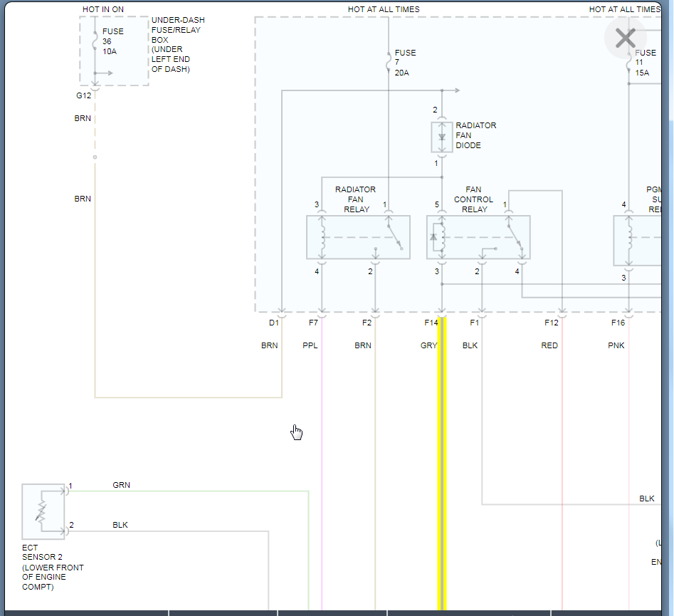Select the Radiator Fan Relay box
Viewport: 674px width, 616px height.
point(358,237)
